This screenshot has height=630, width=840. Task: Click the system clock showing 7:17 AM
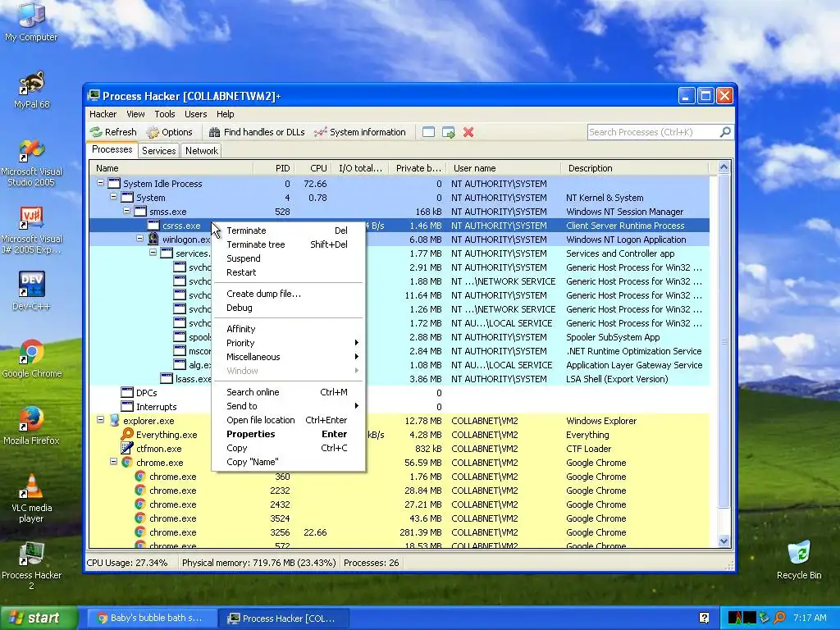click(x=810, y=618)
